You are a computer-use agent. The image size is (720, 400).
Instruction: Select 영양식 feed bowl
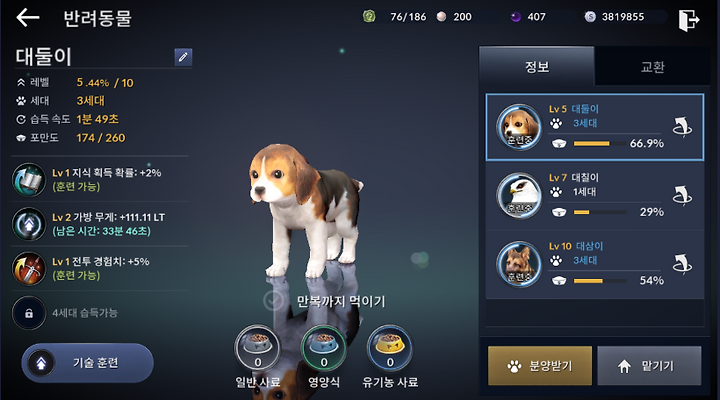(x=324, y=348)
